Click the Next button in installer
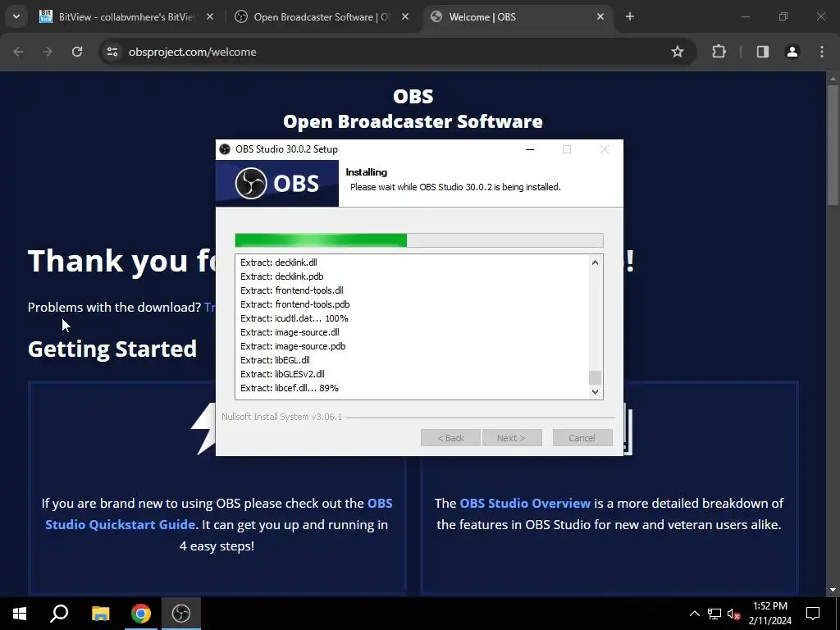This screenshot has height=630, width=840. point(512,438)
